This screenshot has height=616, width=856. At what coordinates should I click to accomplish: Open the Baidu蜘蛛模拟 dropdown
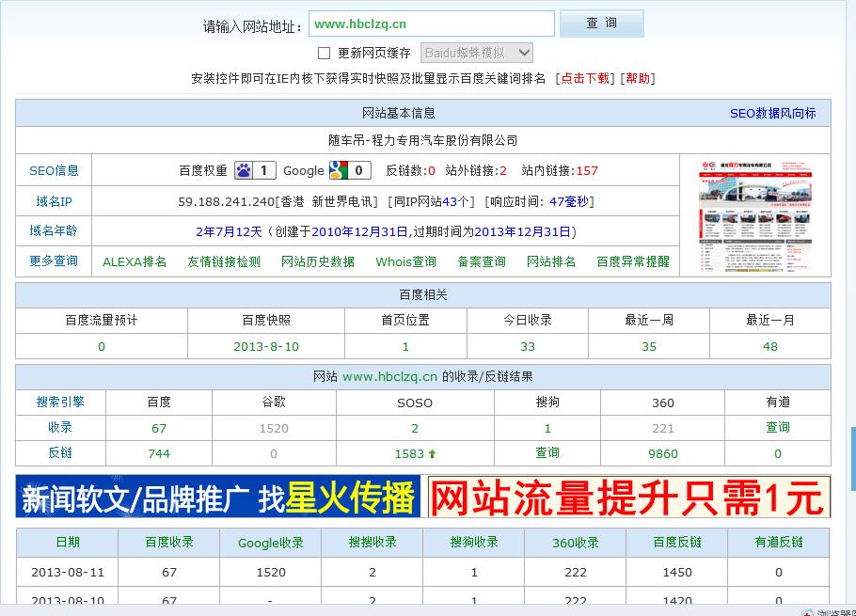tap(477, 53)
